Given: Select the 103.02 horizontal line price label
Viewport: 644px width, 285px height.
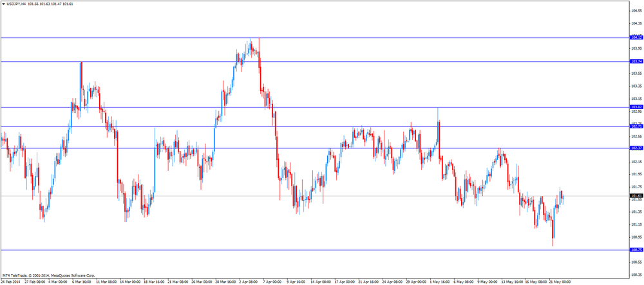Looking at the screenshot, I should 637,107.
